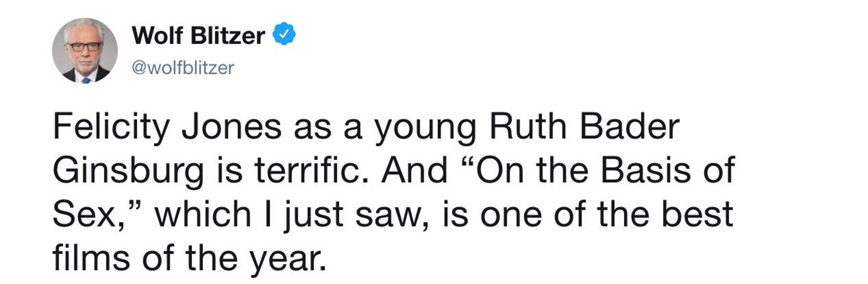Viewport: 868px width, 284px height.
Task: Click the word "Ruth" in the tweet
Action: 528,128
